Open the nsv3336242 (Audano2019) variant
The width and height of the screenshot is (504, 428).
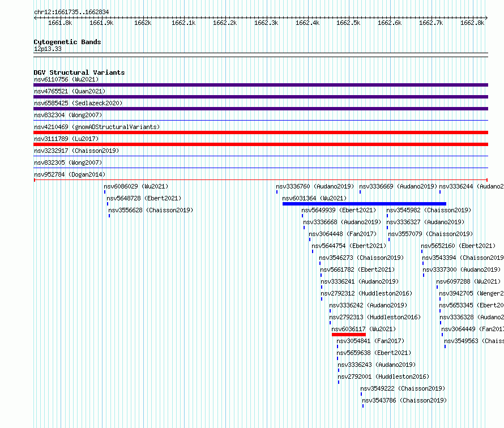coord(368,305)
